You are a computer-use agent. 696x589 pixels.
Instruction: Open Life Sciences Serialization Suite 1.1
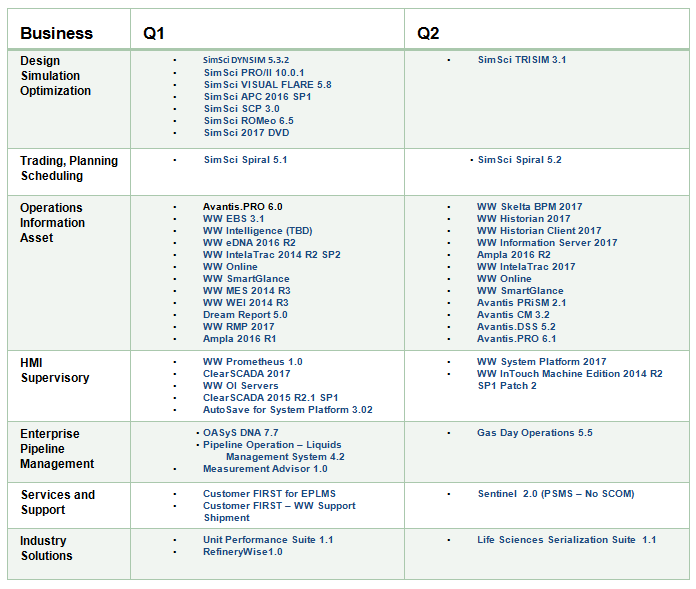tap(566, 539)
